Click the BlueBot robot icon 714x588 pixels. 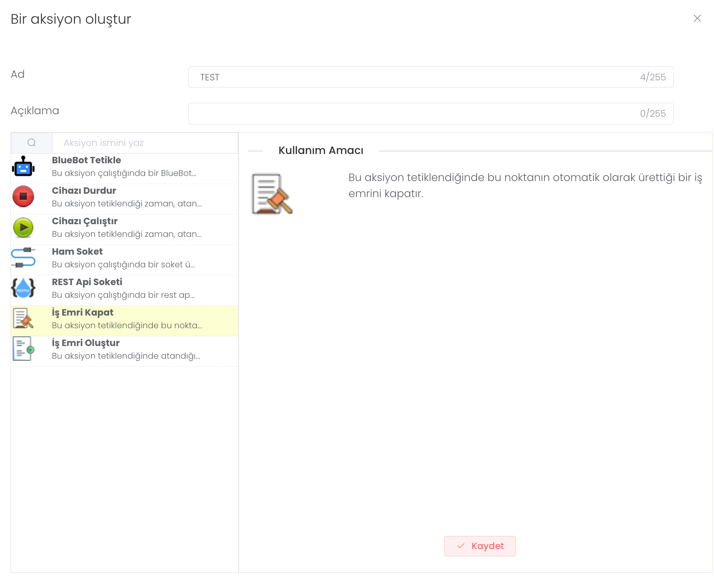click(x=23, y=167)
